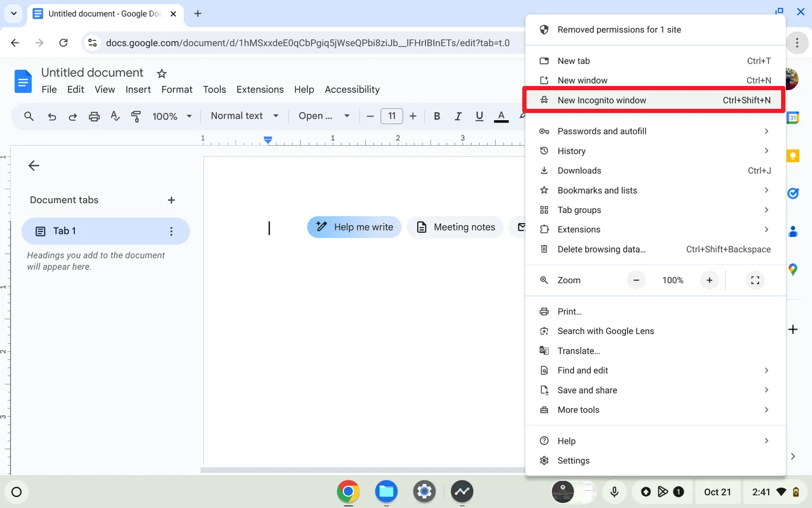
Task: Click Search with Google Lens
Action: point(655,331)
